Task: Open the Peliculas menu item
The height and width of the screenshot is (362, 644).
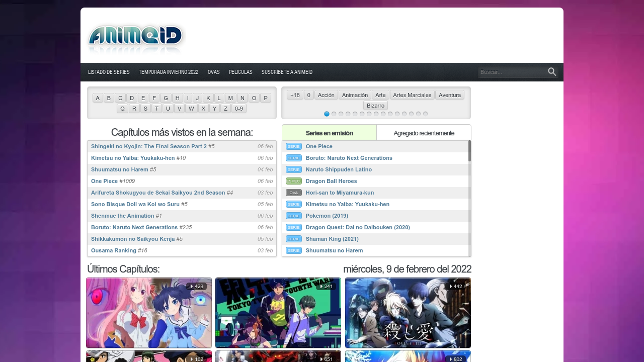Action: click(x=240, y=72)
